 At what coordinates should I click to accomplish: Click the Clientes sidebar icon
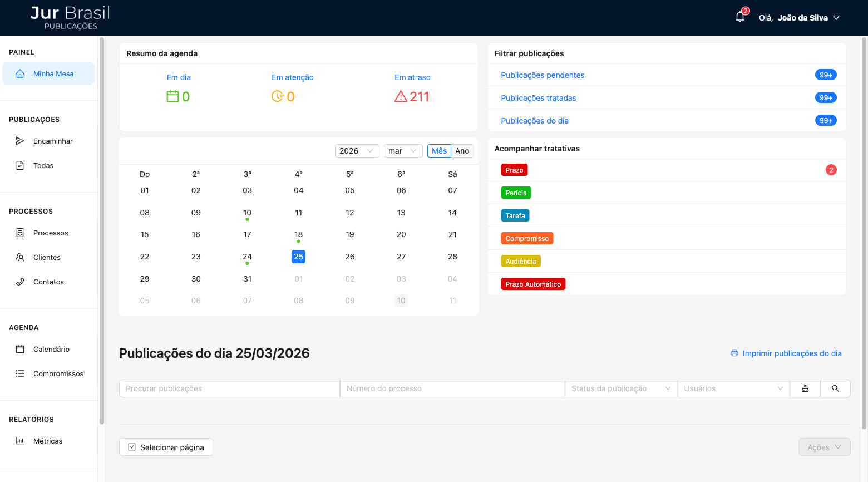20,257
